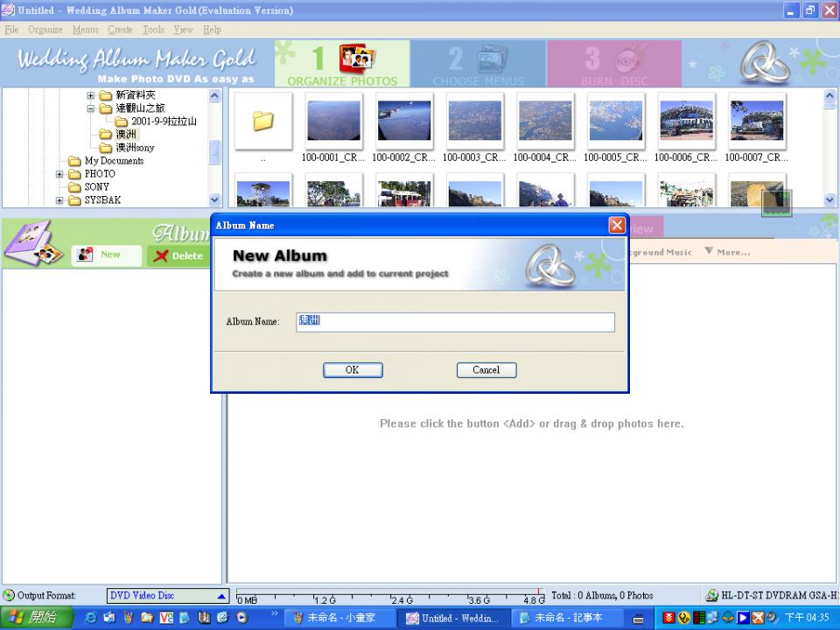Screen dimensions: 840x630
Task: Select photo thumbnail 100-0002_CR
Action: (404, 121)
